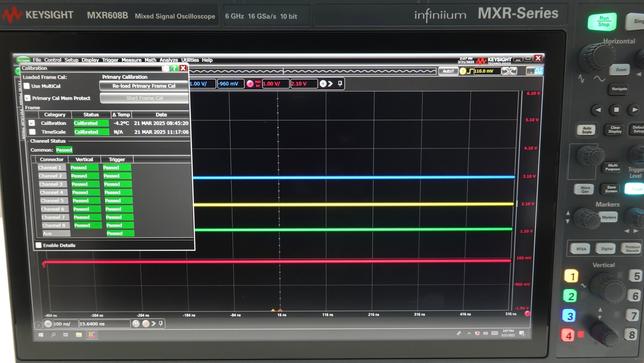Image resolution: width=644 pixels, height=363 pixels.
Task: Open the Setup menu
Action: (x=71, y=60)
